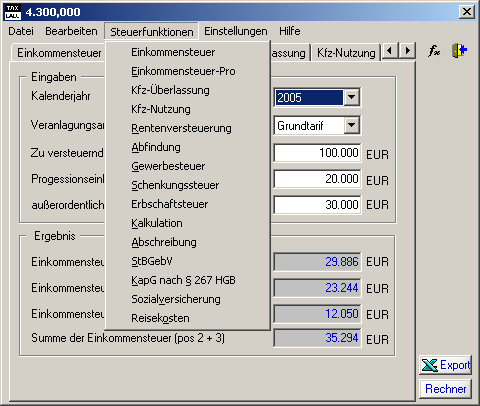The image size is (480, 406).
Task: Click the 29.886 result field
Action: (x=317, y=262)
